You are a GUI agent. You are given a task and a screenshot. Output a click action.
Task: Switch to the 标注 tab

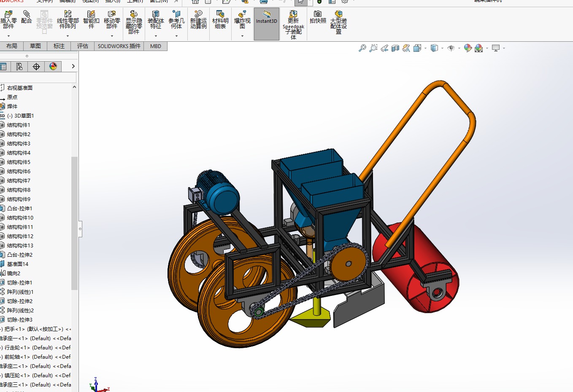(x=59, y=46)
